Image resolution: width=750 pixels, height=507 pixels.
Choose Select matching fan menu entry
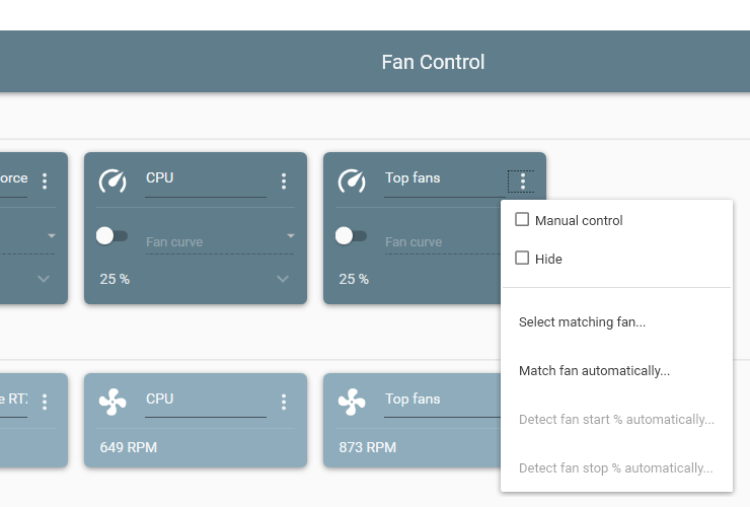[x=582, y=322]
